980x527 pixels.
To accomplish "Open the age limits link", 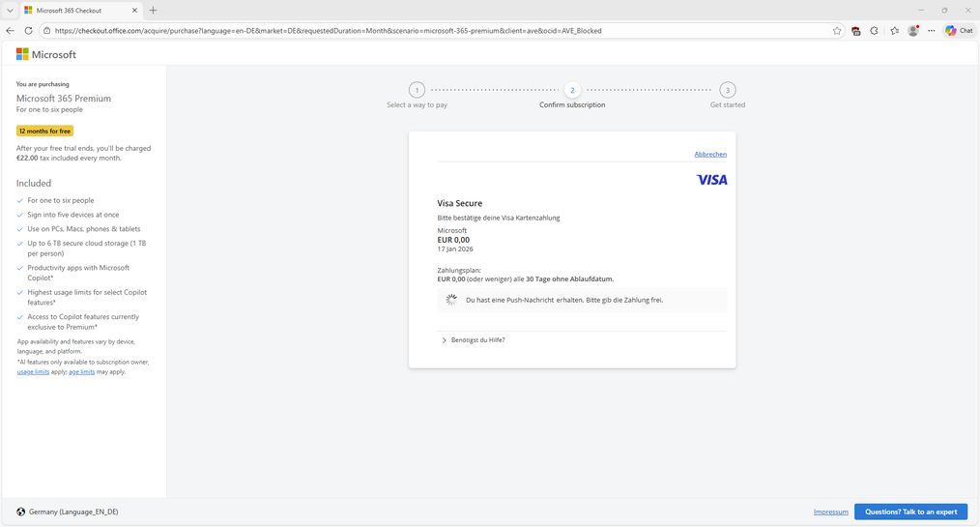I will [82, 372].
